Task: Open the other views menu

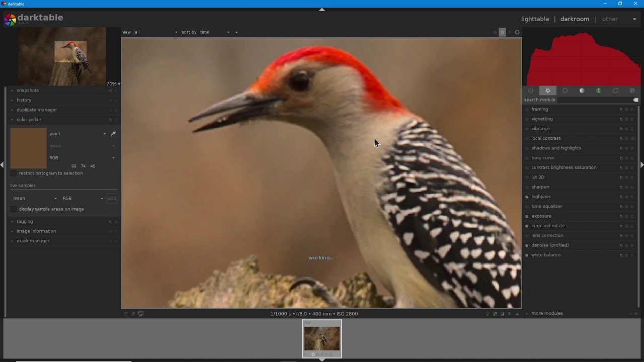Action: pos(610,19)
